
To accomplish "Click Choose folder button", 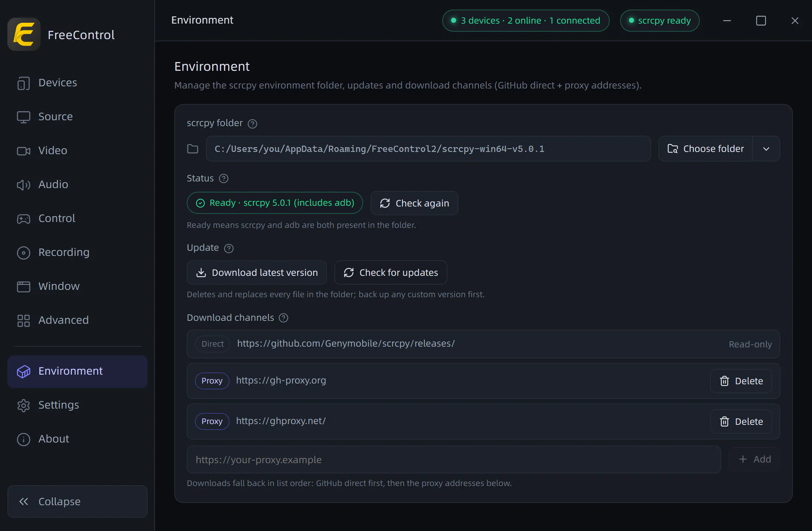I will (706, 149).
